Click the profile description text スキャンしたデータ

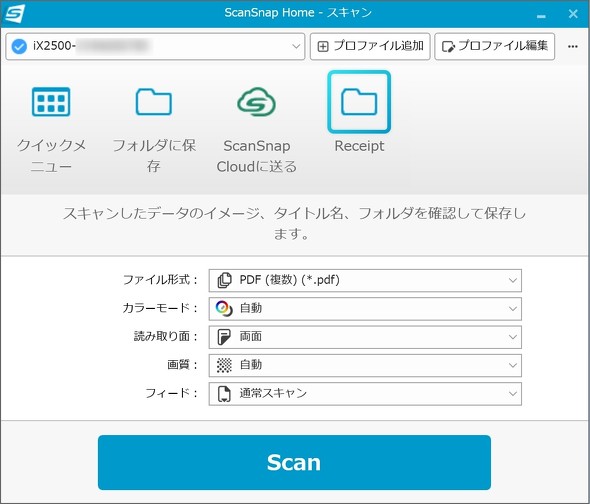tap(294, 224)
